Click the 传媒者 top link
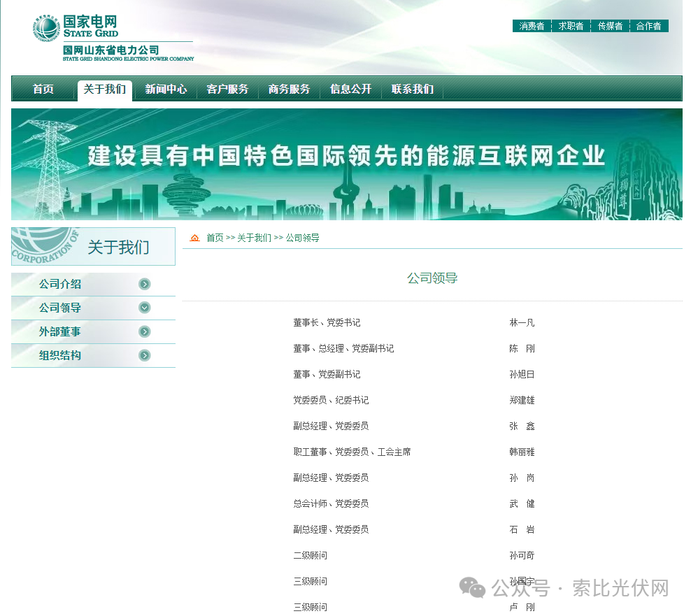This screenshot has height=616, width=691. (x=610, y=26)
